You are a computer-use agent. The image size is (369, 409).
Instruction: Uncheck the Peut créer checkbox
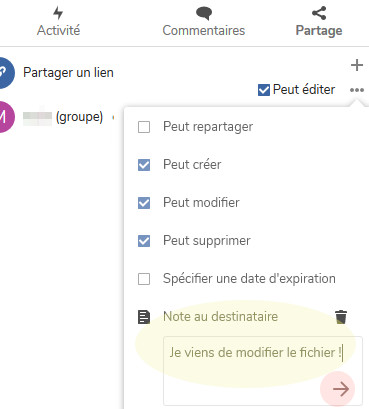(144, 165)
